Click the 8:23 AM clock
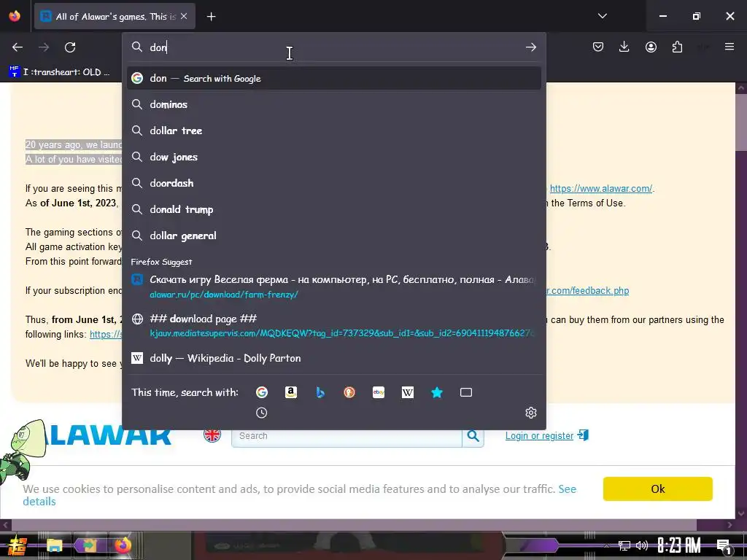 [x=678, y=545]
